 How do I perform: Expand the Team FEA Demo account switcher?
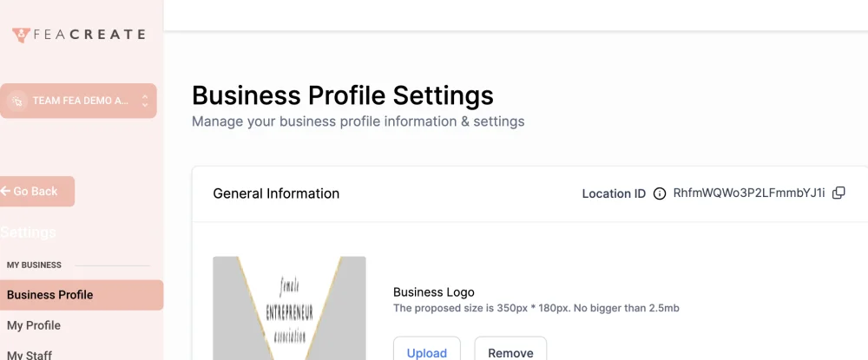point(78,101)
